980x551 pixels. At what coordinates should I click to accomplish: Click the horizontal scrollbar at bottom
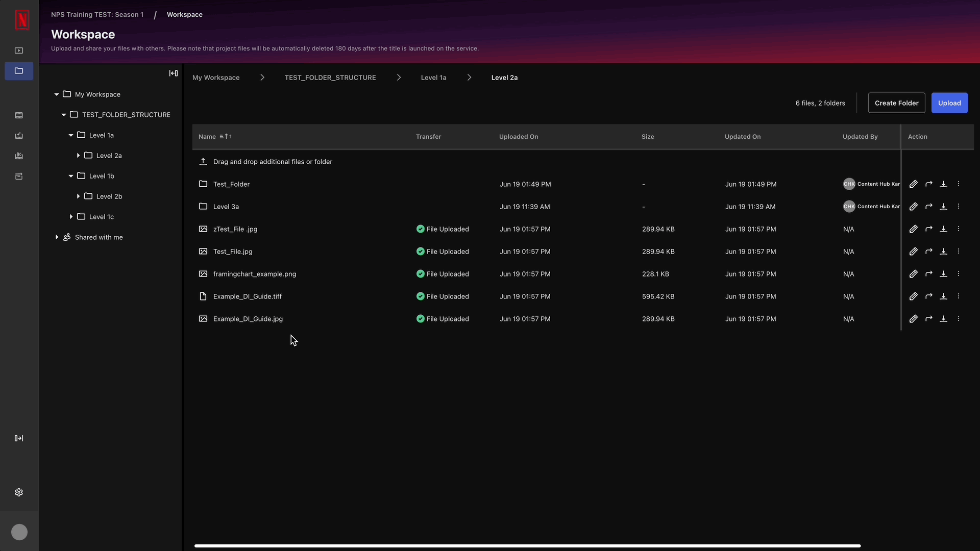tap(527, 546)
